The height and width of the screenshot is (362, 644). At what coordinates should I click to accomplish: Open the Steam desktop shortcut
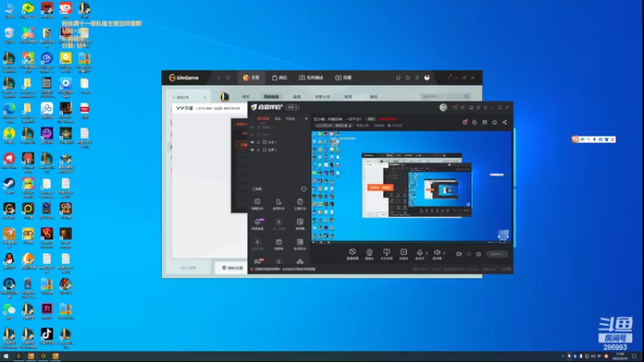coord(9,186)
